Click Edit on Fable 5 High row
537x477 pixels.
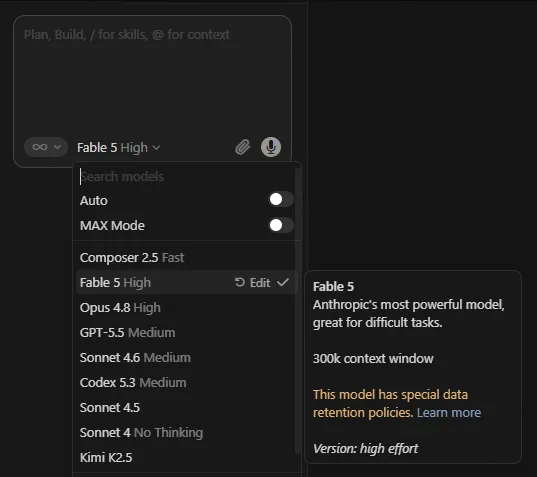click(260, 283)
